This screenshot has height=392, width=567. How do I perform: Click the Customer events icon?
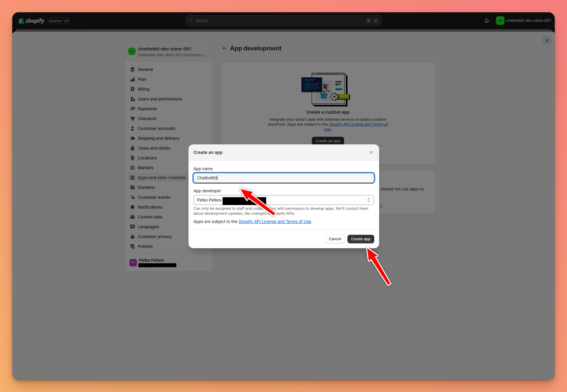coord(133,197)
